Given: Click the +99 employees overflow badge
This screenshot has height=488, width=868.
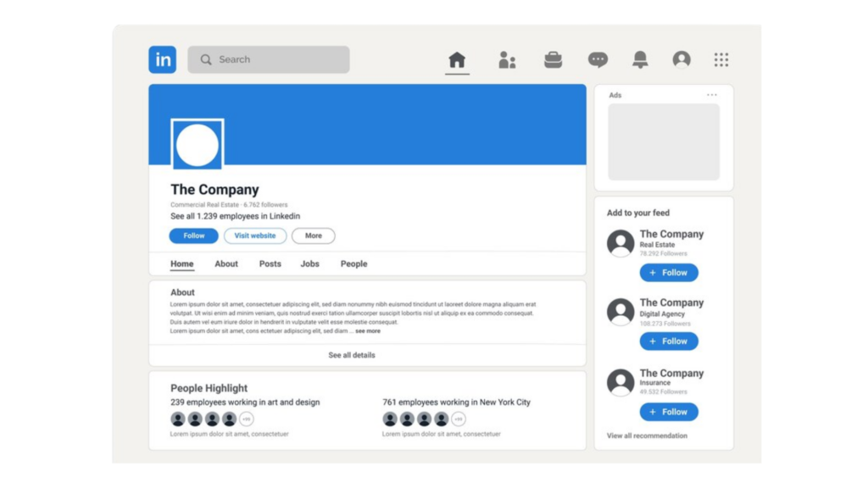Looking at the screenshot, I should pos(247,419).
